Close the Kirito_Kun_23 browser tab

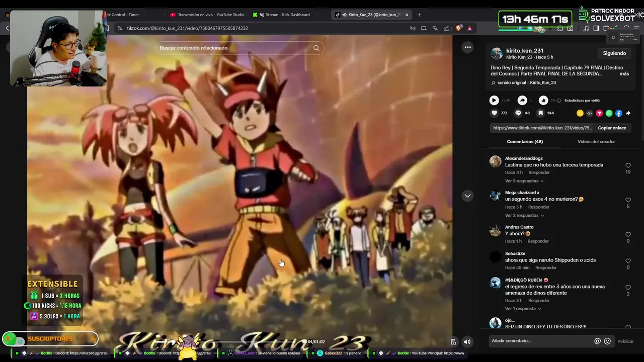(x=407, y=15)
